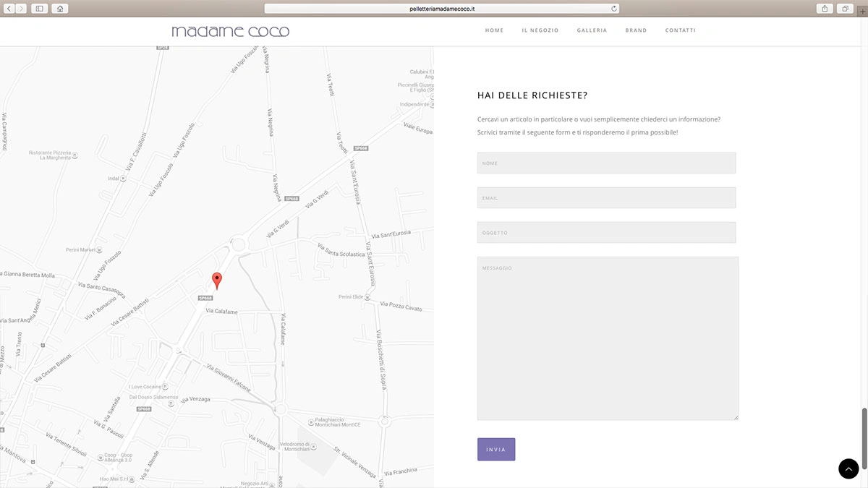This screenshot has height=488, width=868.
Task: Open the CONTATTI page
Action: coord(681,30)
